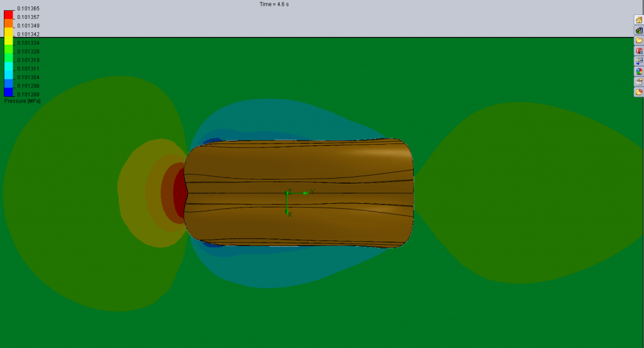Click the orange band of the pressure legend
644x348 pixels.
coord(8,23)
